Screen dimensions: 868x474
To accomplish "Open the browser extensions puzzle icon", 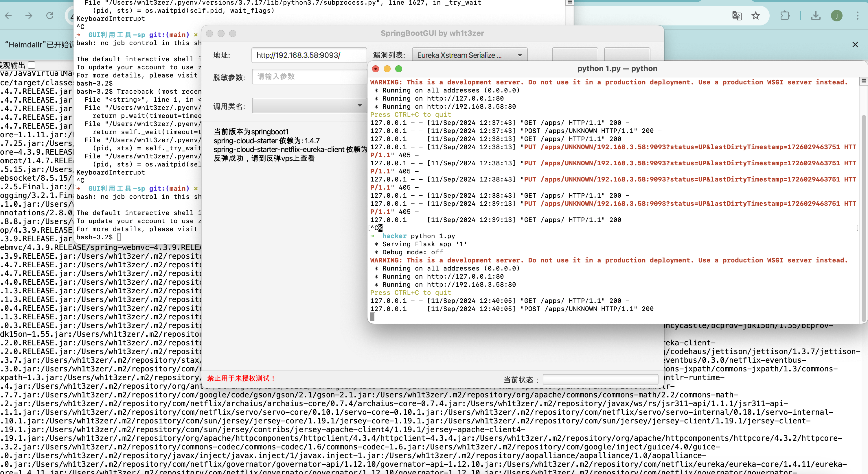I will coord(785,16).
